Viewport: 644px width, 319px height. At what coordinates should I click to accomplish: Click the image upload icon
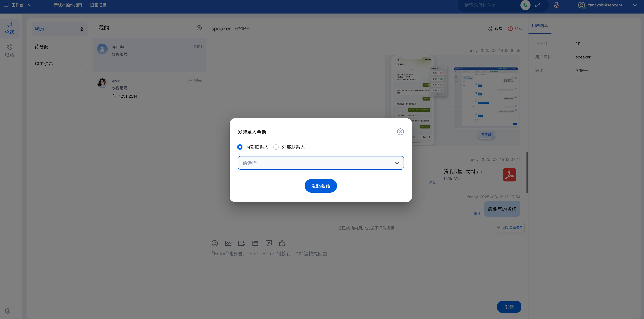click(x=228, y=243)
